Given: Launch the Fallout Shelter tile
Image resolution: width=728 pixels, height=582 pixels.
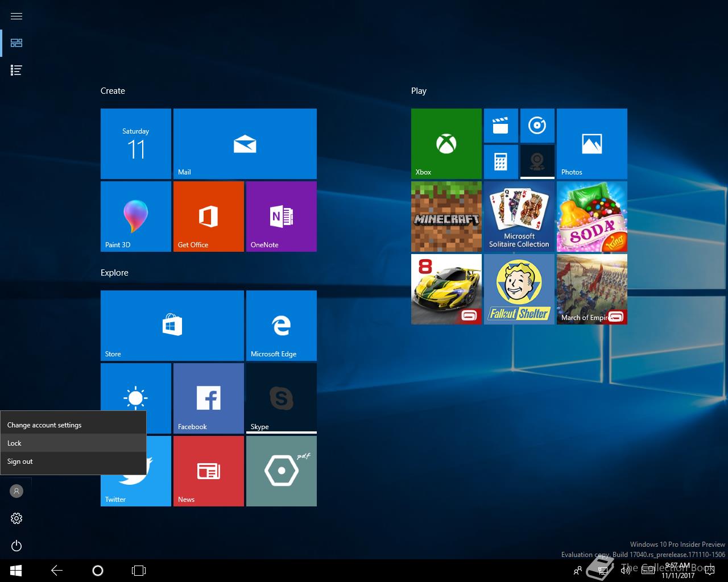Looking at the screenshot, I should (519, 289).
